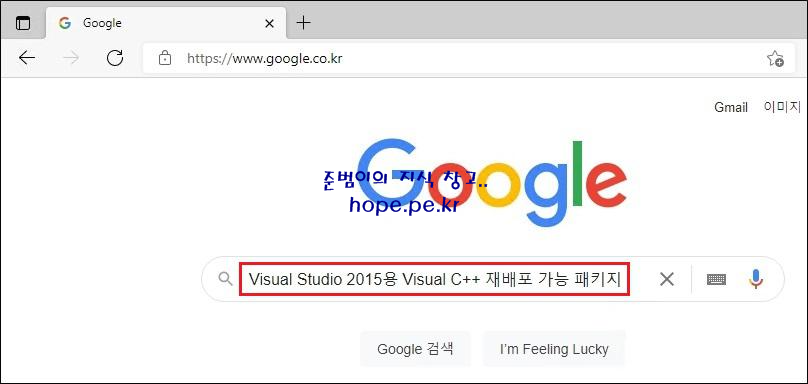Click I'm Feeling Lucky button
The height and width of the screenshot is (384, 808).
tap(554, 349)
